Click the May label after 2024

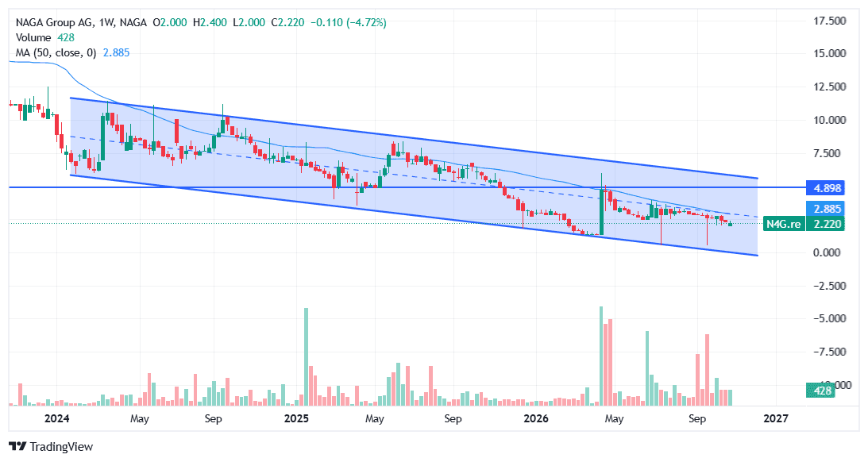coord(140,419)
